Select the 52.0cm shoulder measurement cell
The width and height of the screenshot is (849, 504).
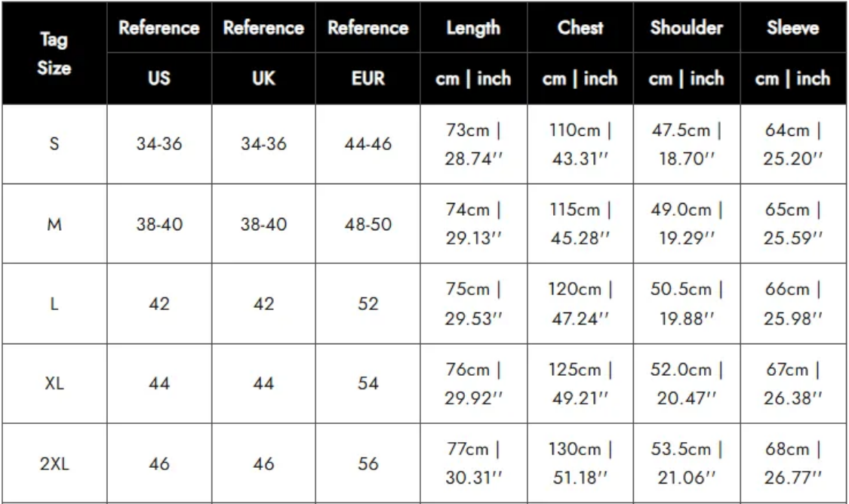click(687, 384)
